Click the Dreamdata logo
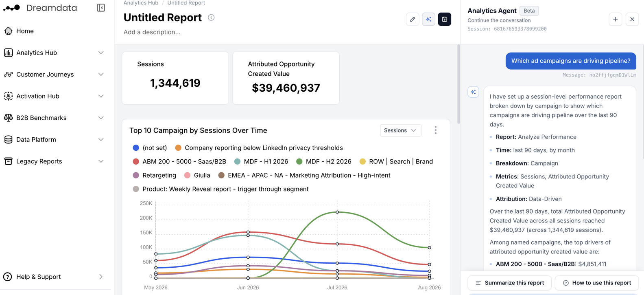Viewport: 644px width, 295px height. pos(40,8)
